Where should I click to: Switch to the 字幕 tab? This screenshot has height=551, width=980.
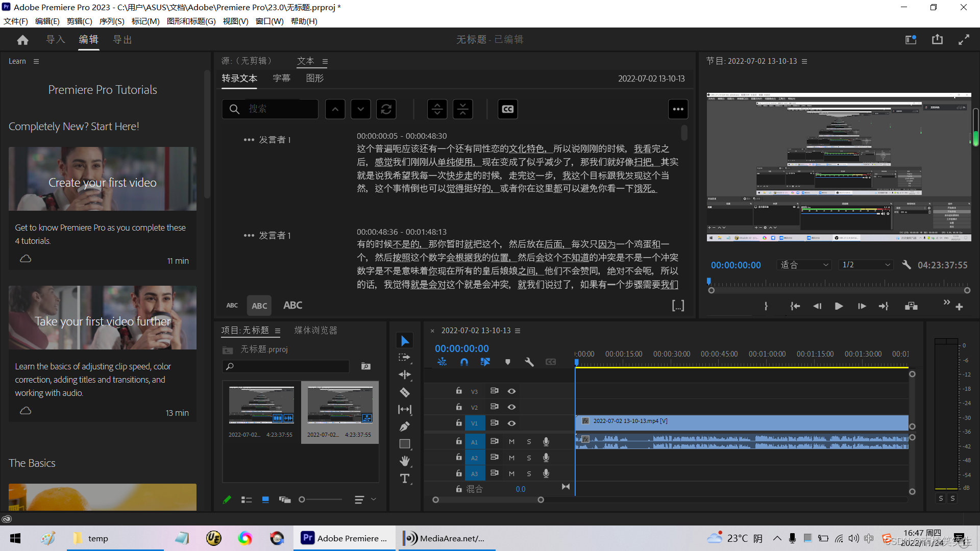281,78
